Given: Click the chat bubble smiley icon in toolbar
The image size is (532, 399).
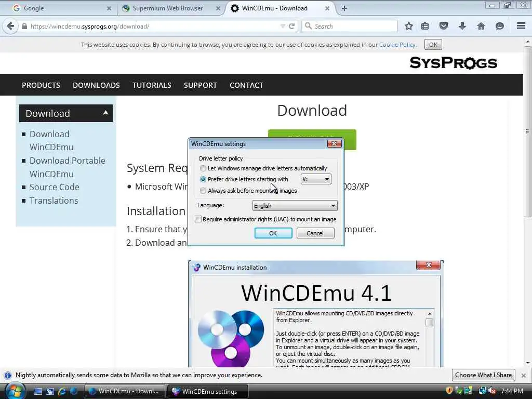Looking at the screenshot, I should [x=499, y=26].
